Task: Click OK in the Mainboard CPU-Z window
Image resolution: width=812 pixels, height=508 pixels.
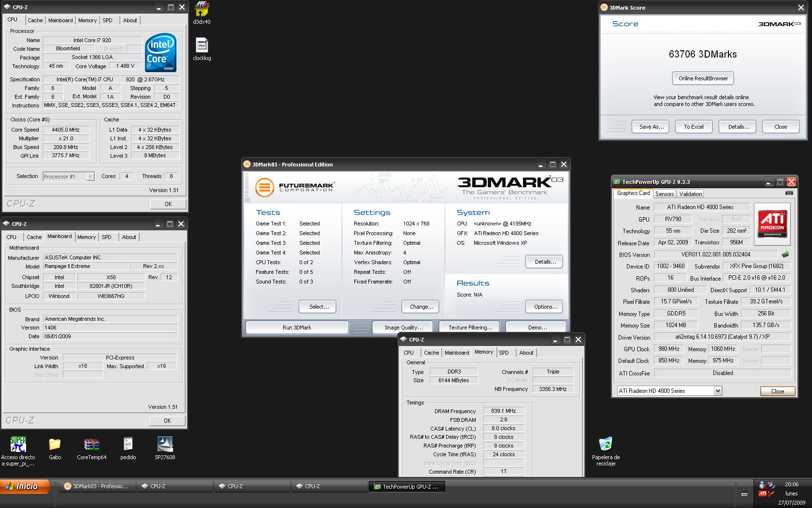Action: pyautogui.click(x=167, y=421)
